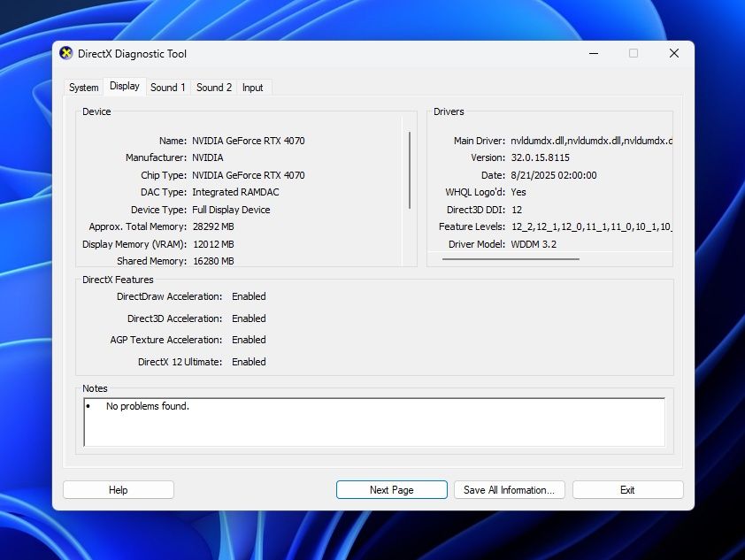Screen dimensions: 745x560
Task: Click the value Full Display Device
Action: 231,210
